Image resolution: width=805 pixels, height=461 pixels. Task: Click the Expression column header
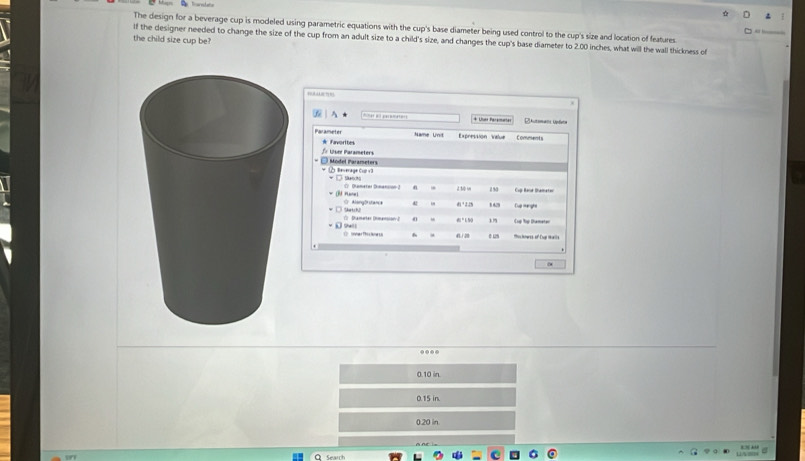coord(472,136)
